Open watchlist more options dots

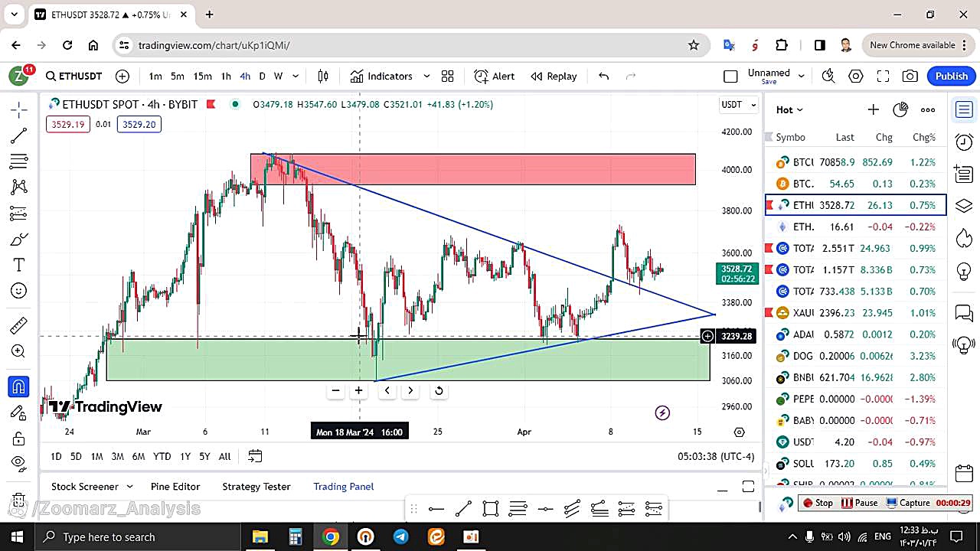(x=928, y=109)
